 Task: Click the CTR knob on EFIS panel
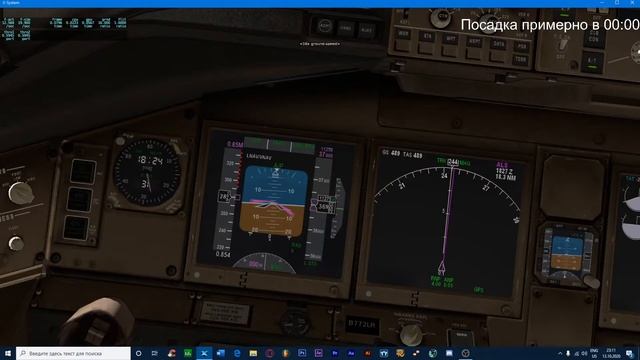pyautogui.click(x=442, y=18)
